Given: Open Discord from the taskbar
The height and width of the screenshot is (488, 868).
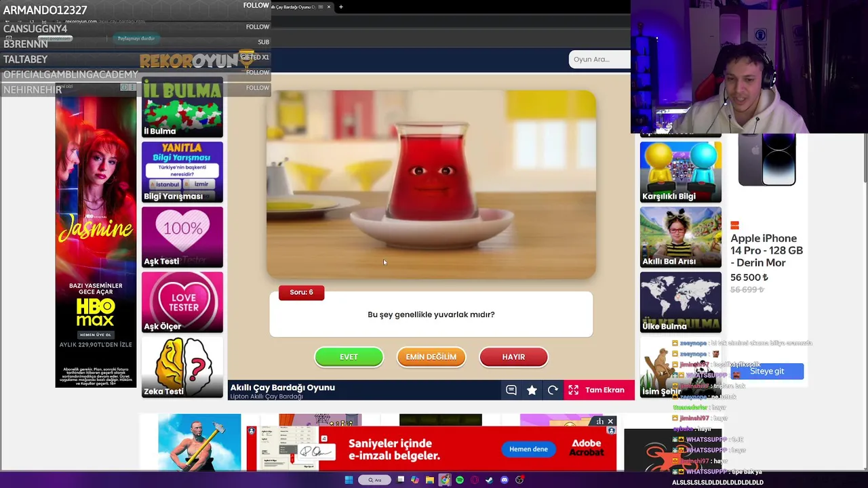Looking at the screenshot, I should [505, 480].
